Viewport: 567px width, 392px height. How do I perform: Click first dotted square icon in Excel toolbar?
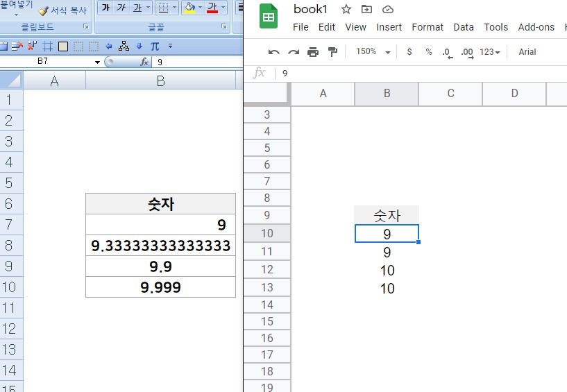78,46
